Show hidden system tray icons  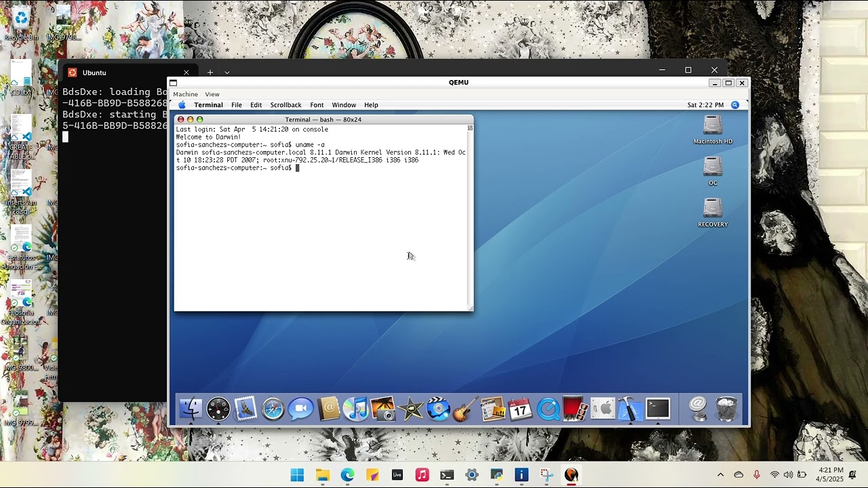point(720,475)
